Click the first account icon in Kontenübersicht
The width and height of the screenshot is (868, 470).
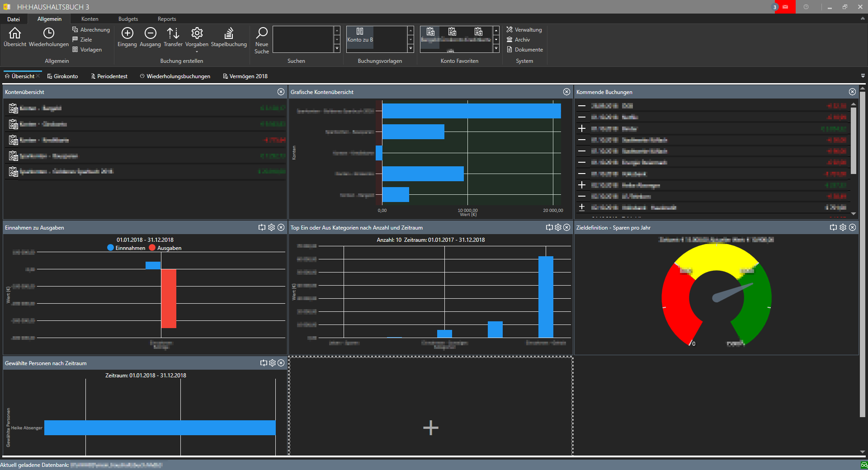(13, 108)
